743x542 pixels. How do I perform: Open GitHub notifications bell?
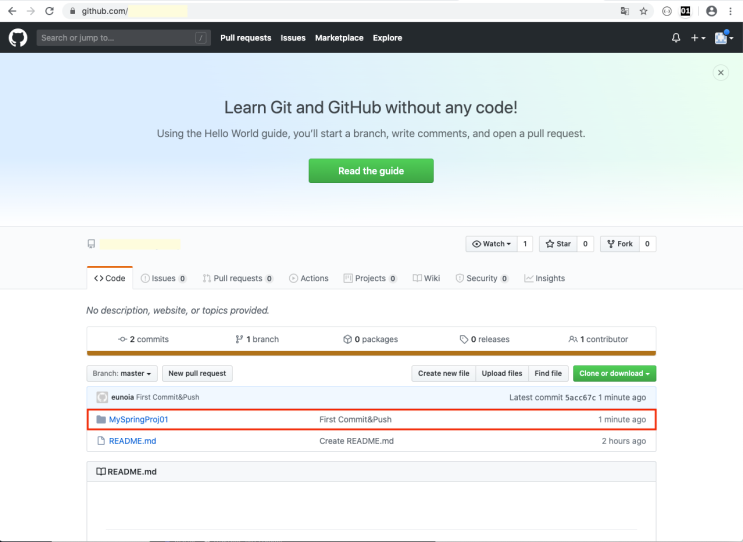[x=676, y=38]
